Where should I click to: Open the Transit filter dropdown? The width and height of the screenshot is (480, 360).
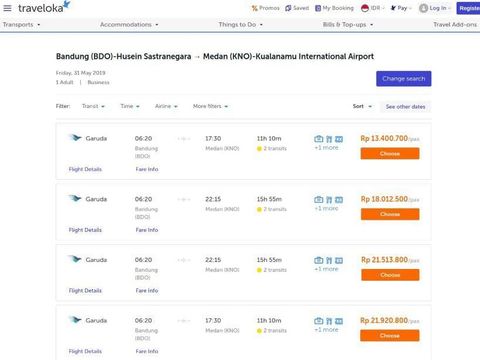[x=93, y=106]
